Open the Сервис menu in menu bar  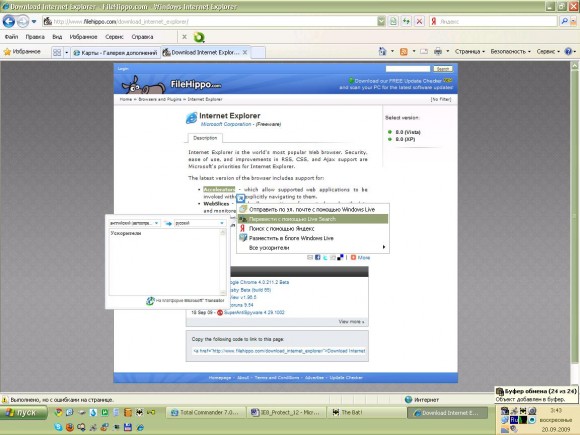(x=114, y=37)
